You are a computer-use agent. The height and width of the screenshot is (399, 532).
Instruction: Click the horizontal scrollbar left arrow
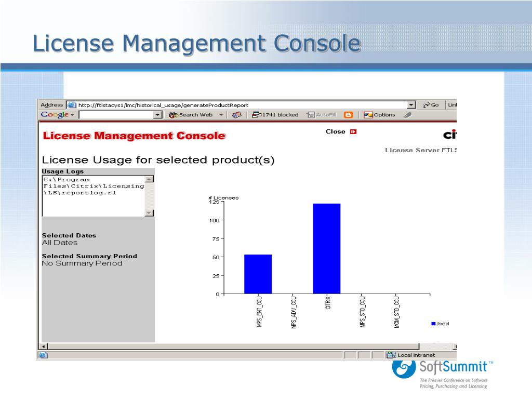(x=43, y=347)
